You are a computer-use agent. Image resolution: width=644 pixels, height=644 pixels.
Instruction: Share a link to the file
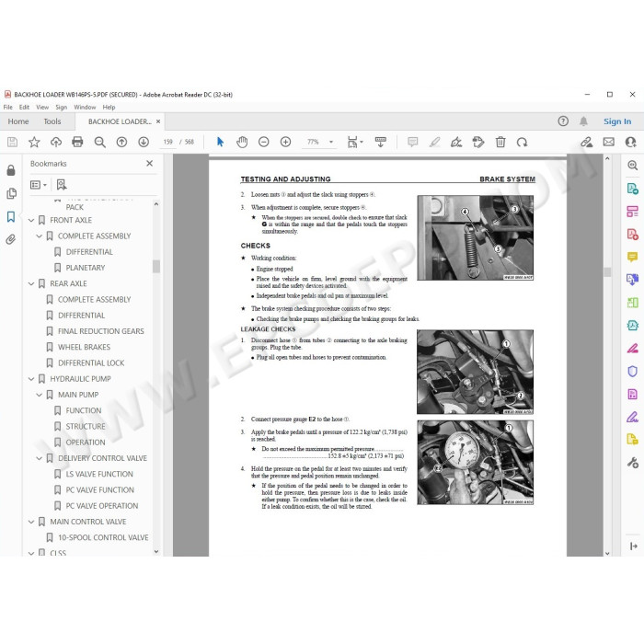click(x=587, y=142)
